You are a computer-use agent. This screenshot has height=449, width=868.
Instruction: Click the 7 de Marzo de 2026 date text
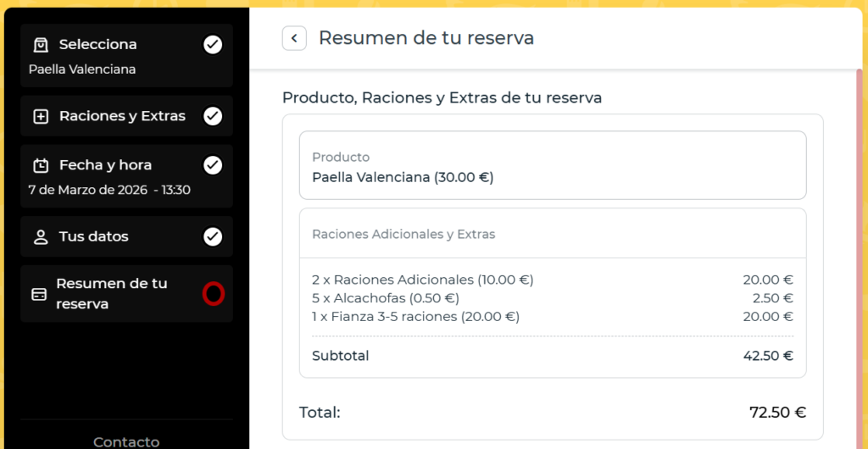coord(87,190)
